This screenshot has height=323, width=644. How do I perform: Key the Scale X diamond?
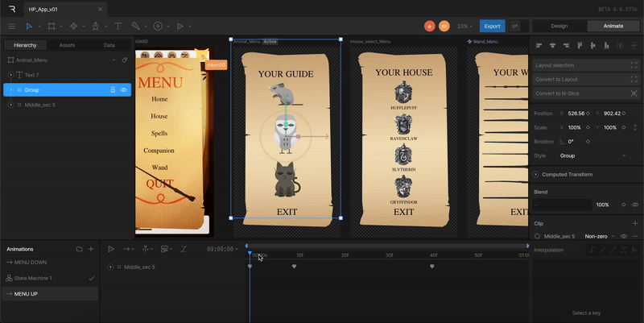(x=588, y=127)
